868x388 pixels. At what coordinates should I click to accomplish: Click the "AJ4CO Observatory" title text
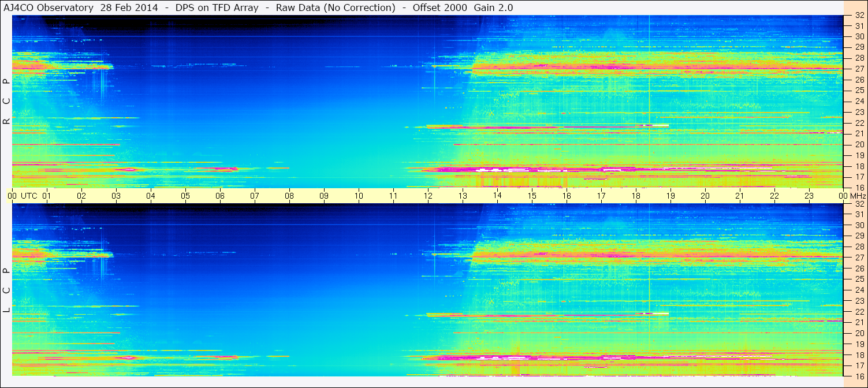[x=48, y=8]
